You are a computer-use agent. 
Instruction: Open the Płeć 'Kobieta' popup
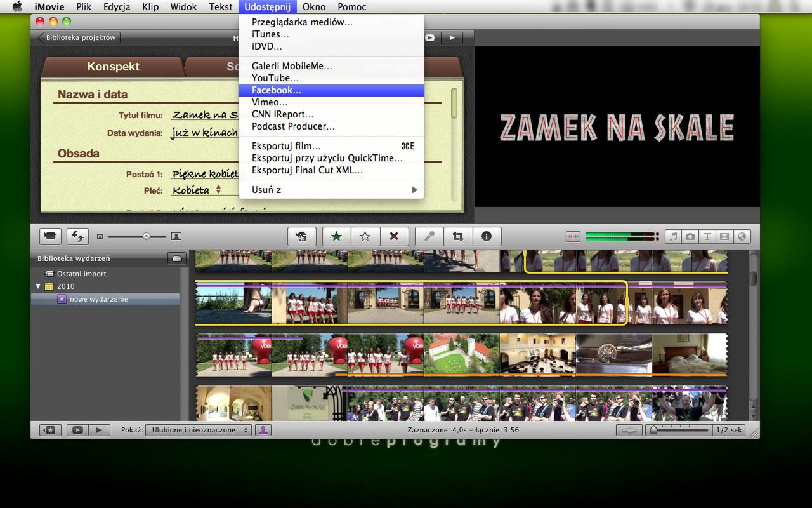(x=197, y=190)
